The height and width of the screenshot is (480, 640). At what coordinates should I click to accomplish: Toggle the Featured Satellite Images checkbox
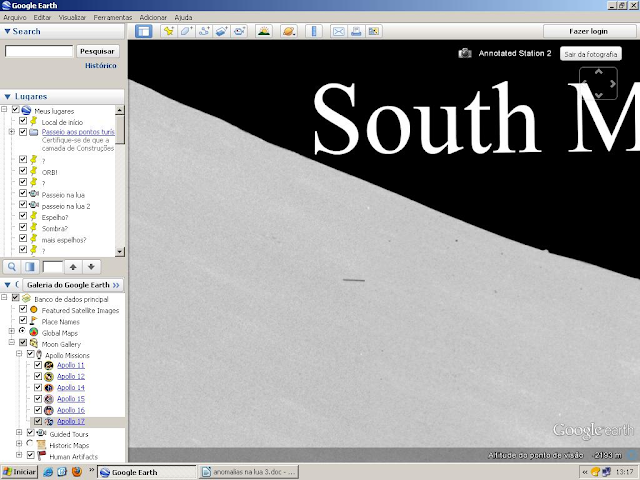pyautogui.click(x=23, y=309)
